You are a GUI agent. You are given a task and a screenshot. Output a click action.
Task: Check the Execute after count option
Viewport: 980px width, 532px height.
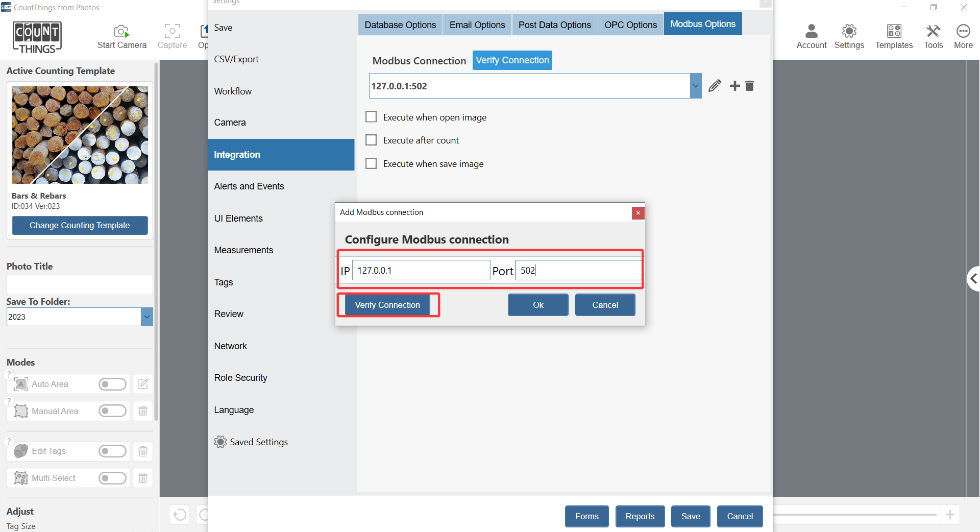click(x=371, y=140)
